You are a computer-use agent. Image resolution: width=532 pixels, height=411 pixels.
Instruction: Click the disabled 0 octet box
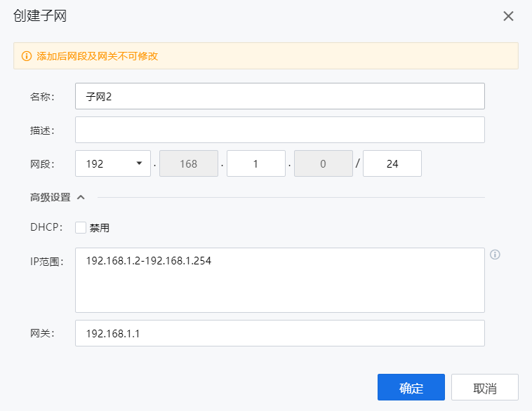[x=324, y=163]
